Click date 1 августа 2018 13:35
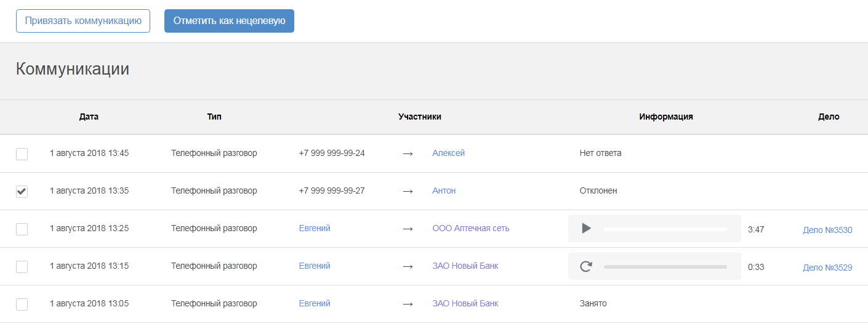The height and width of the screenshot is (323, 868). point(89,190)
